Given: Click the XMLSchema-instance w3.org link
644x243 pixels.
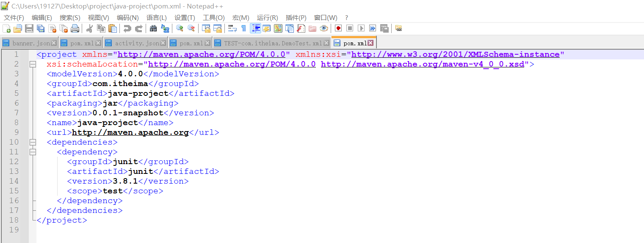Looking at the screenshot, I should [456, 54].
